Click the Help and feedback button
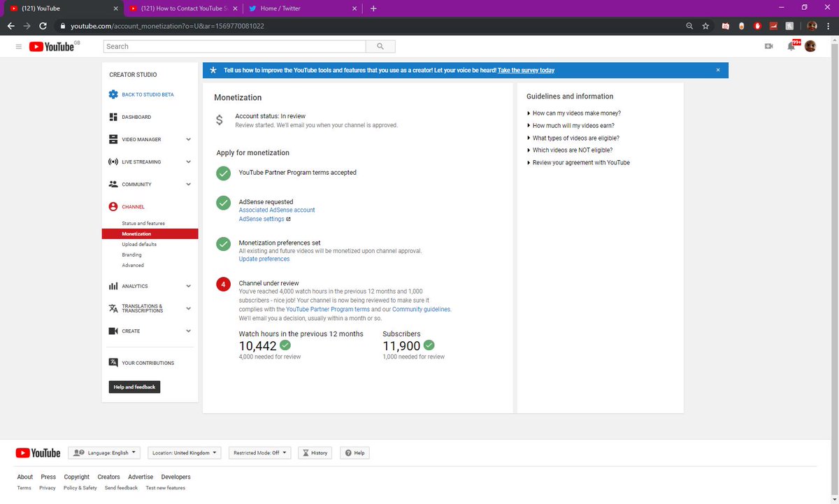This screenshot has height=504, width=839. coord(135,387)
